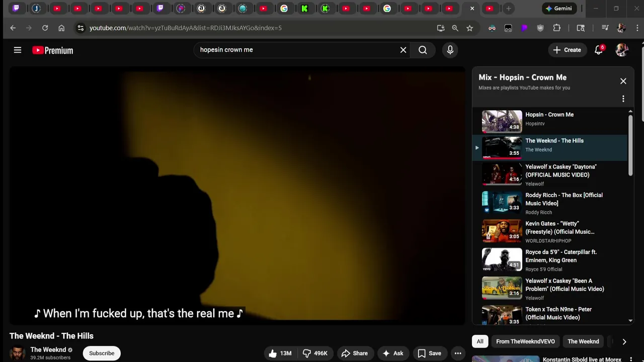Run search with the magnifier button
Viewport: 644px width, 362px height.
(x=423, y=50)
